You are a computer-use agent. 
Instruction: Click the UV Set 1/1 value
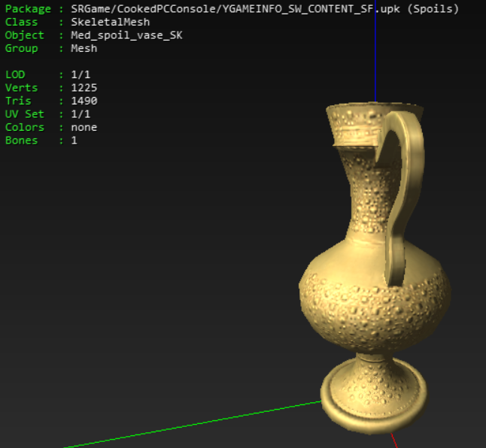(80, 114)
